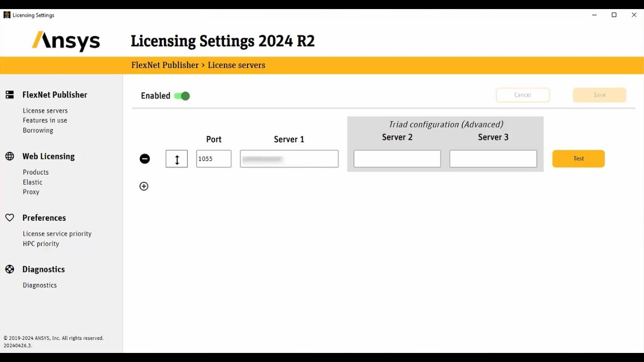
Task: Open Diagnostics sub-item page
Action: point(40,285)
